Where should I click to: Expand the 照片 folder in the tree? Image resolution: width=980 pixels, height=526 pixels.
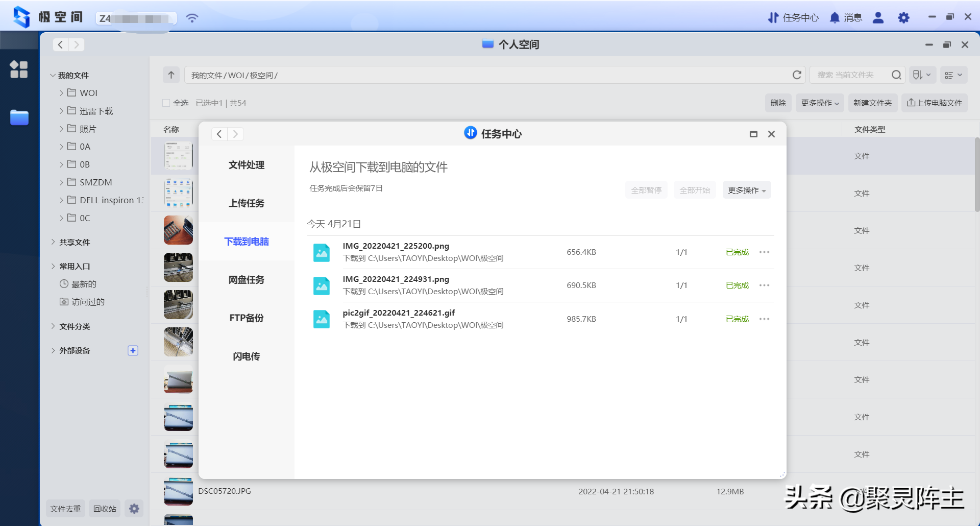pyautogui.click(x=61, y=129)
